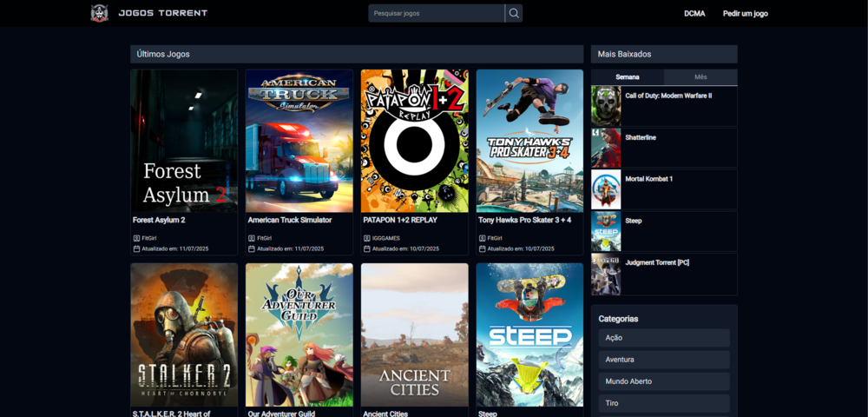Open the Ancient Cities cover image
The image size is (868, 417).
[415, 335]
